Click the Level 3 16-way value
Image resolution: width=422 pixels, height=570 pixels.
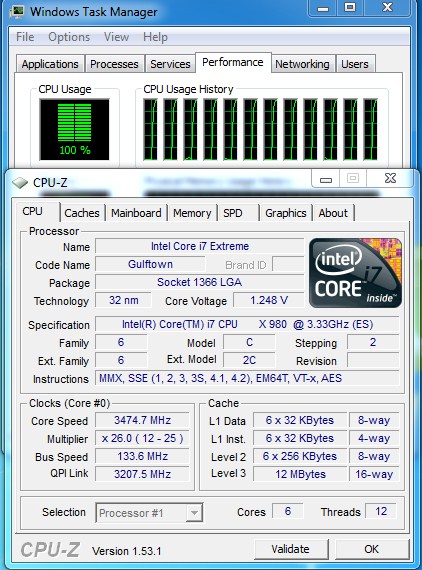tap(374, 474)
